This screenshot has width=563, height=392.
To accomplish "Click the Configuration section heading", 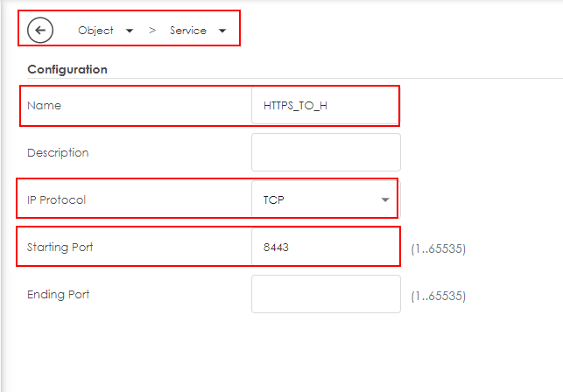I will pyautogui.click(x=67, y=69).
